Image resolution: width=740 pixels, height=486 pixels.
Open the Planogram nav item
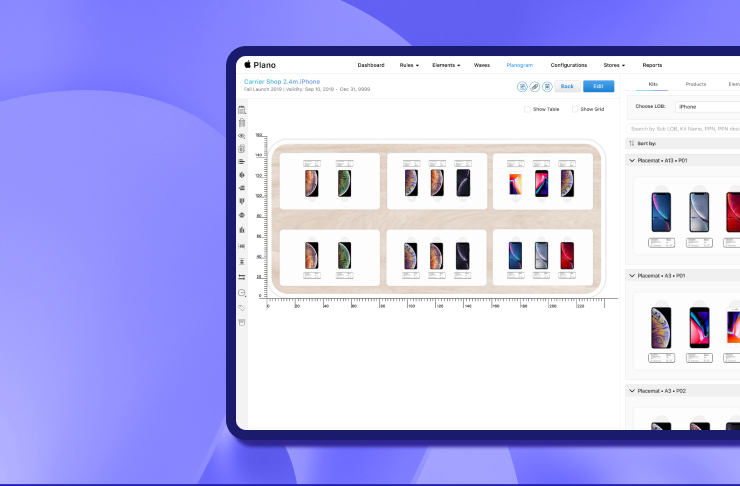[520, 65]
